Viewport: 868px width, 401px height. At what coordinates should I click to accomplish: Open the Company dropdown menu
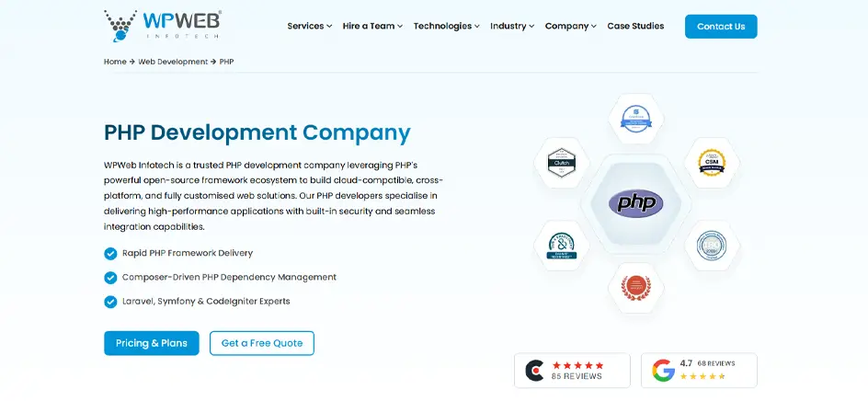tap(571, 26)
